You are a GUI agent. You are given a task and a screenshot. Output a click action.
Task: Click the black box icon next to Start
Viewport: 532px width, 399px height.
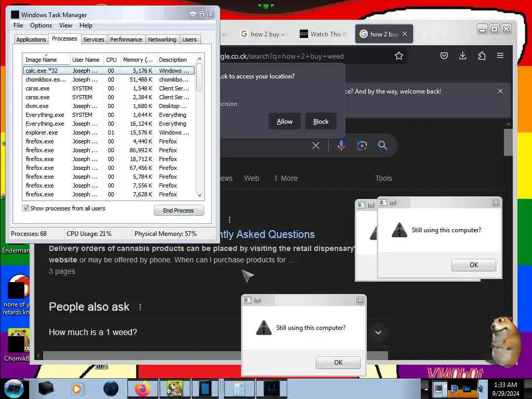[x=46, y=389]
